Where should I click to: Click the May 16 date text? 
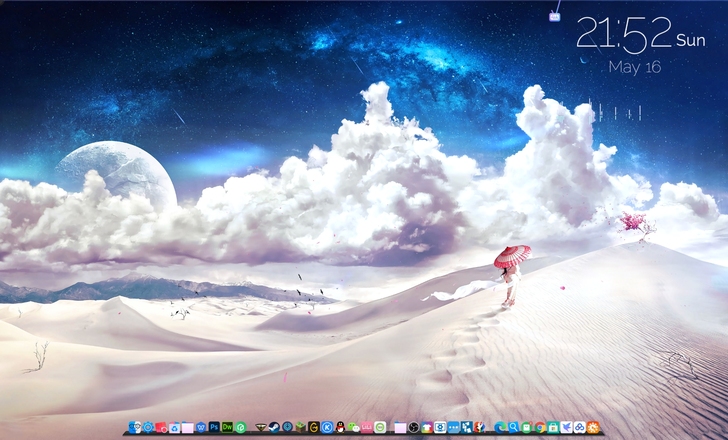point(634,67)
